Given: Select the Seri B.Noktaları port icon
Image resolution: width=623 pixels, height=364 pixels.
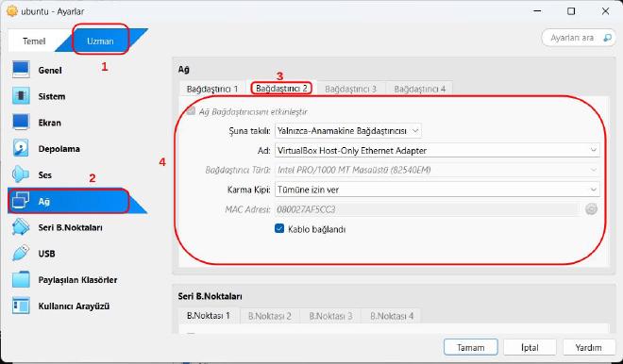Looking at the screenshot, I should [x=21, y=227].
